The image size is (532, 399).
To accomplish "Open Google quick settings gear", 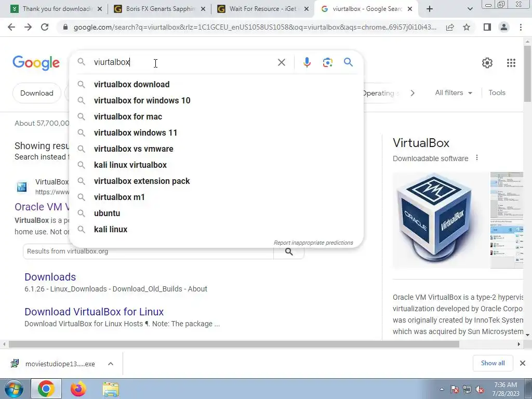I will [x=487, y=63].
